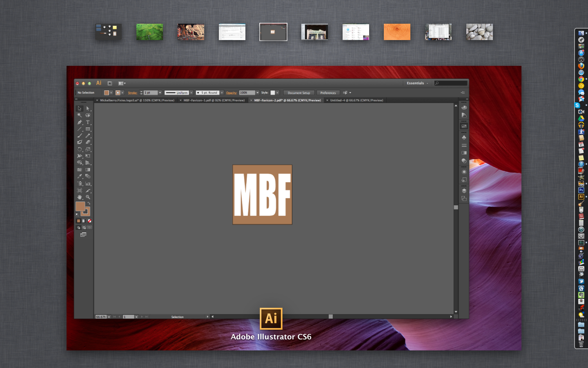Open Preferences from control bar

(x=328, y=93)
